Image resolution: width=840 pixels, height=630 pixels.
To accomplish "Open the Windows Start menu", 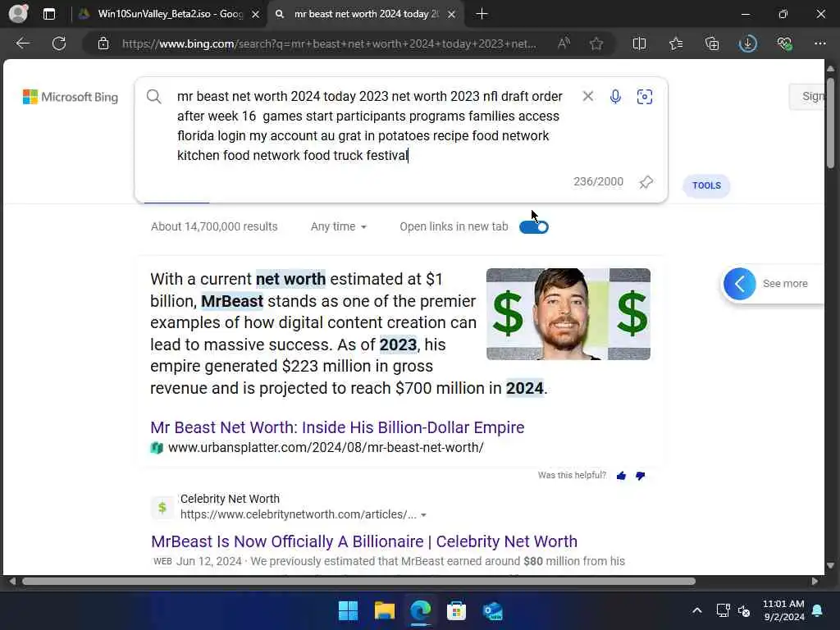I will click(348, 610).
